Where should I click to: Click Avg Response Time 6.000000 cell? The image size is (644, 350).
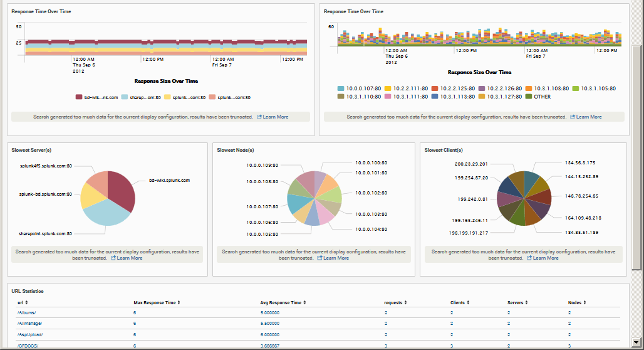coord(270,335)
